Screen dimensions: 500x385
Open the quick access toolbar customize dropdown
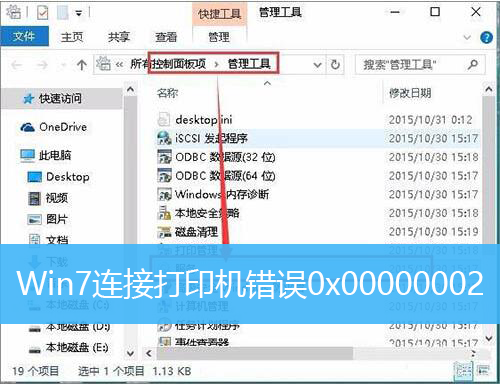coord(79,13)
